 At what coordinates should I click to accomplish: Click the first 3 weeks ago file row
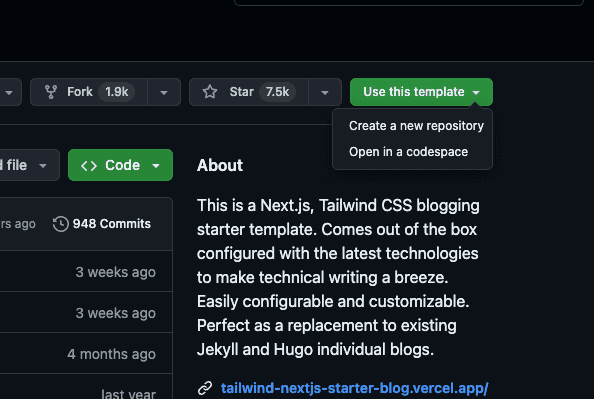click(x=86, y=271)
